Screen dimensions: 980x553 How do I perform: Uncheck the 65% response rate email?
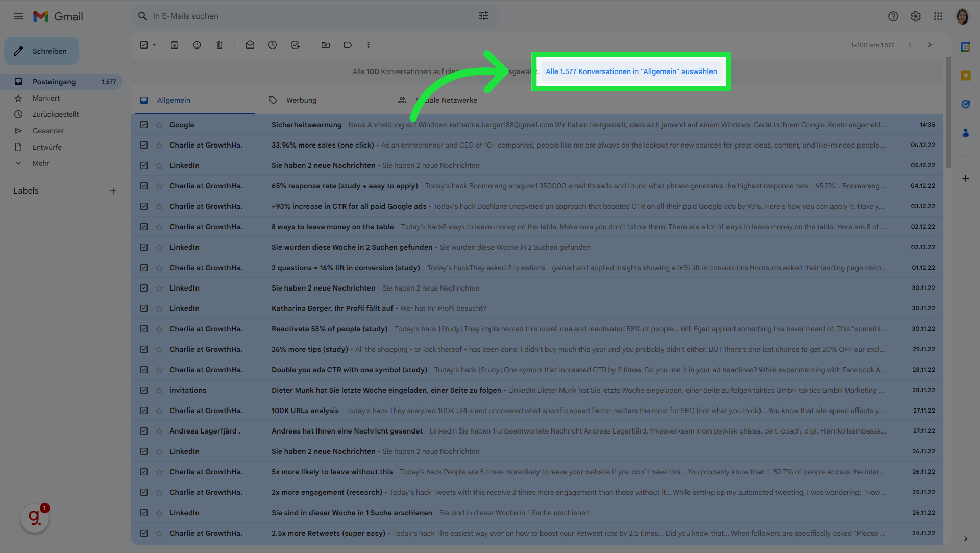[x=144, y=186]
